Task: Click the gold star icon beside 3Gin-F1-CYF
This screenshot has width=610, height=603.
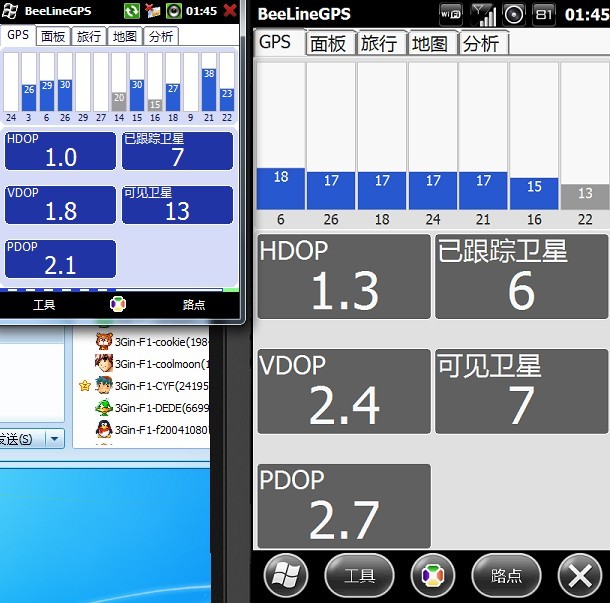Action: 84,386
